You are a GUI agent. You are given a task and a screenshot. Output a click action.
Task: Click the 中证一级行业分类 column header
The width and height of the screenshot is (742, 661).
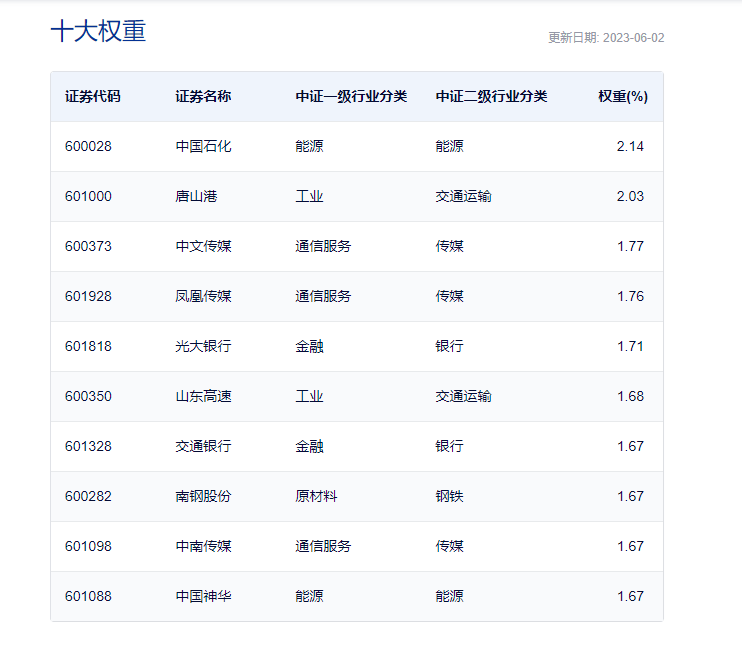coord(351,97)
